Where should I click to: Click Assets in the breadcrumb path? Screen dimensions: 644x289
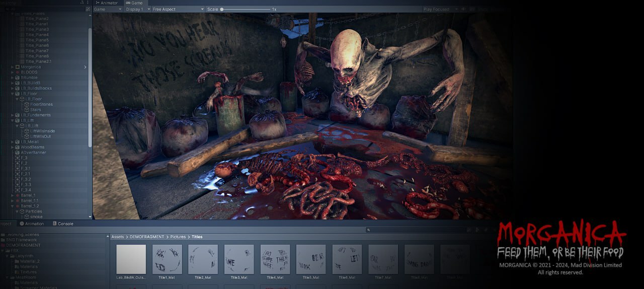point(118,237)
